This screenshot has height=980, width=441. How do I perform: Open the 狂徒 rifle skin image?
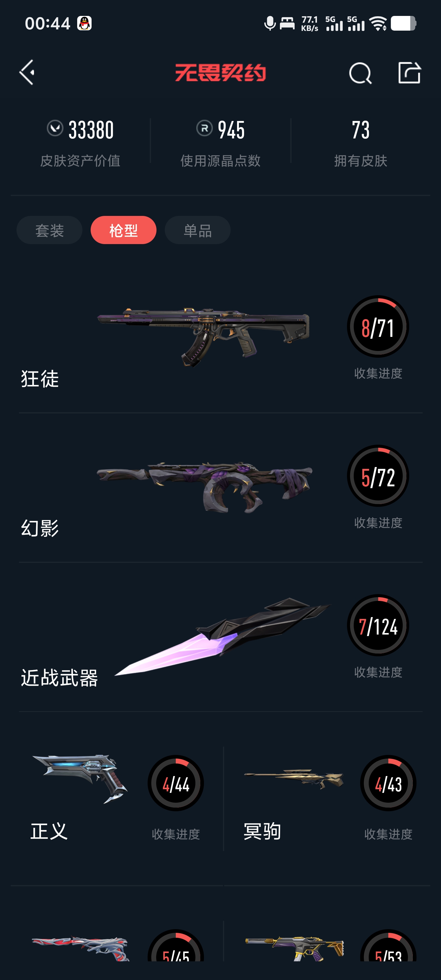point(204,336)
